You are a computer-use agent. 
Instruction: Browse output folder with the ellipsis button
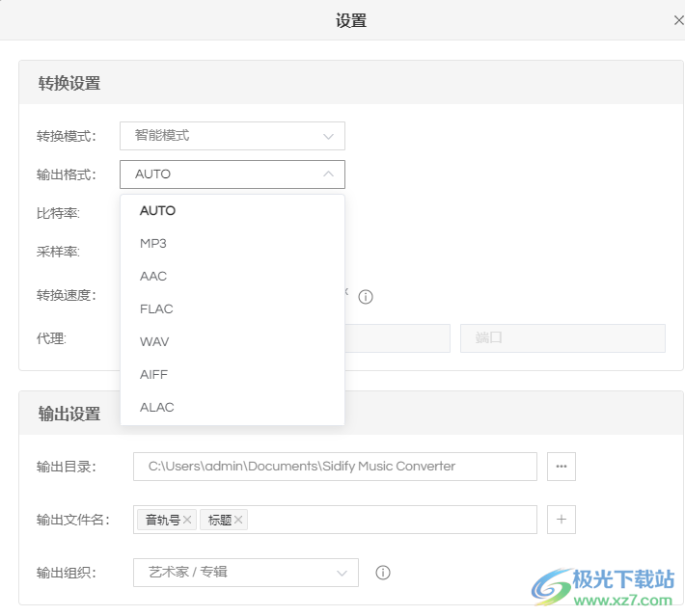562,467
